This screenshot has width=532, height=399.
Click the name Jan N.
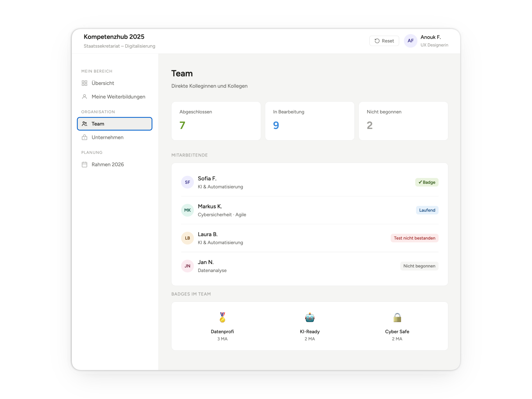coord(206,262)
